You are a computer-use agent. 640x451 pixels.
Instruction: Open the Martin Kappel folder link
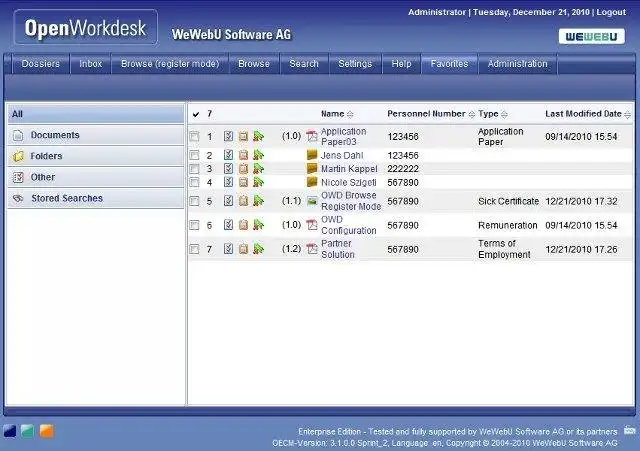(349, 169)
